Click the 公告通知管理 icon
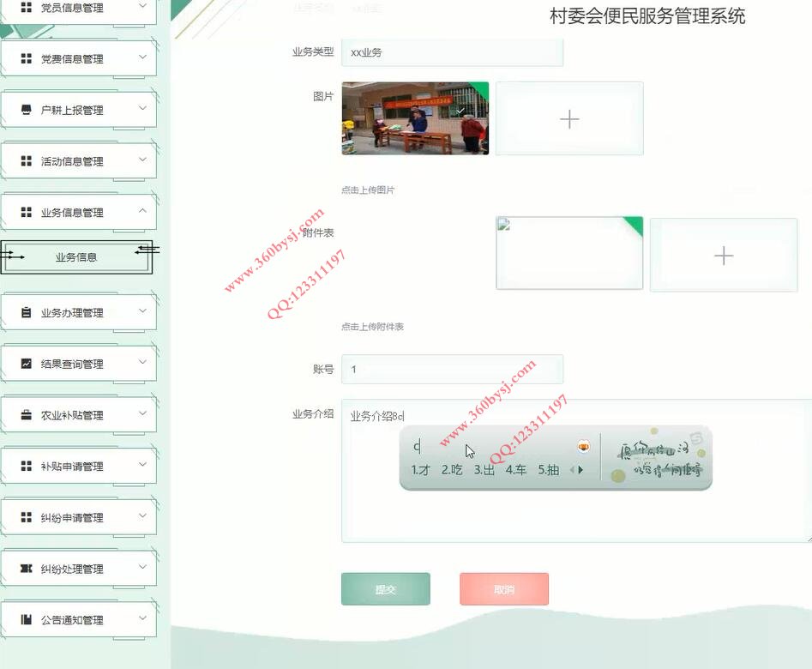The width and height of the screenshot is (812, 669). (27, 619)
